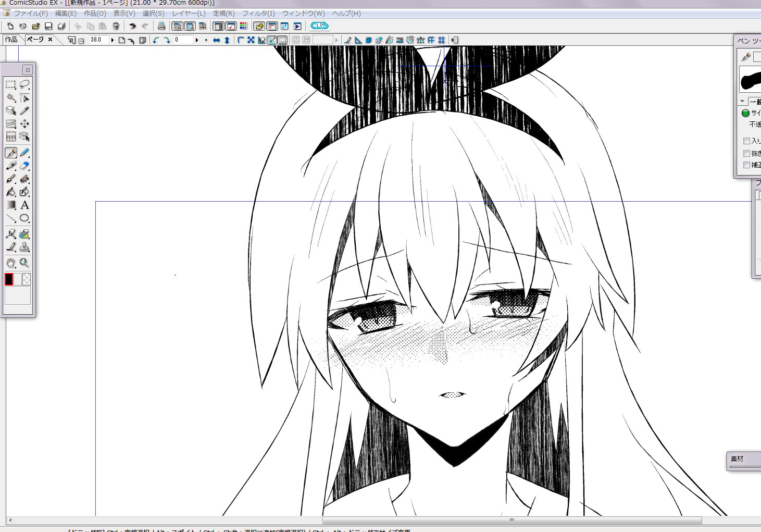
Task: Open the rotation angle dropdown arrow
Action: point(196,40)
